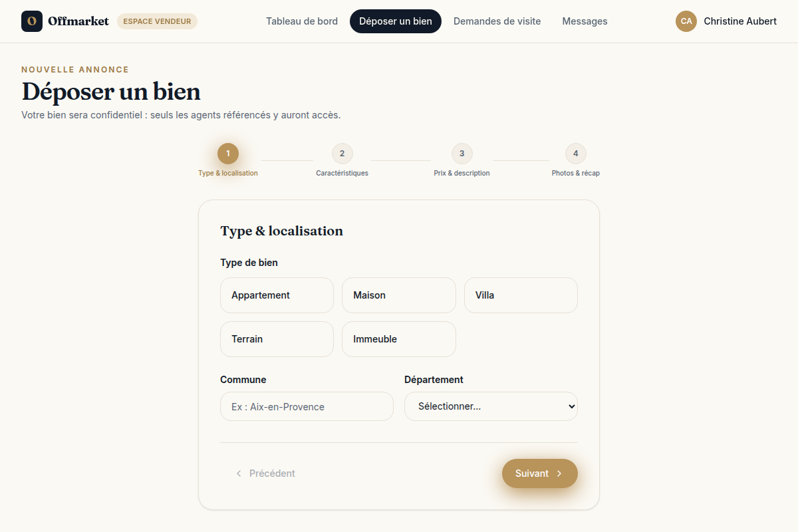798x532 pixels.
Task: Select the Déposer un bien tab
Action: (x=396, y=21)
